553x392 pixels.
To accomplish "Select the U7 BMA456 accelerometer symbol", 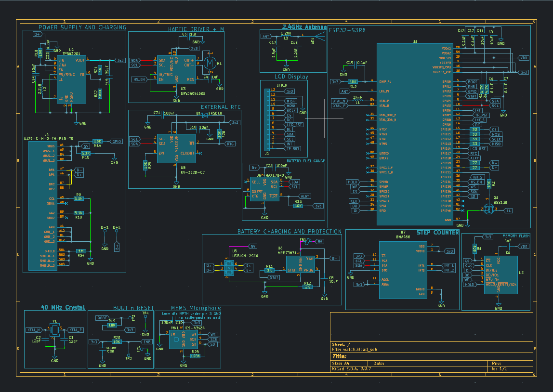I will pyautogui.click(x=403, y=270).
